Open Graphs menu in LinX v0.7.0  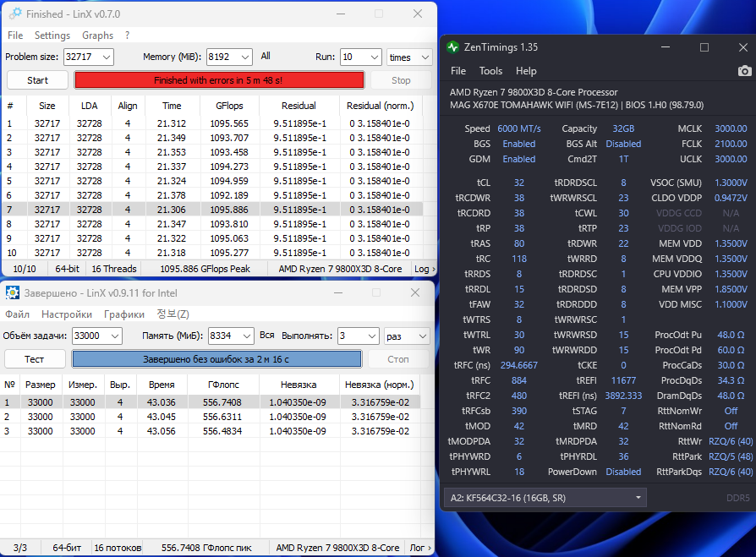tap(97, 35)
